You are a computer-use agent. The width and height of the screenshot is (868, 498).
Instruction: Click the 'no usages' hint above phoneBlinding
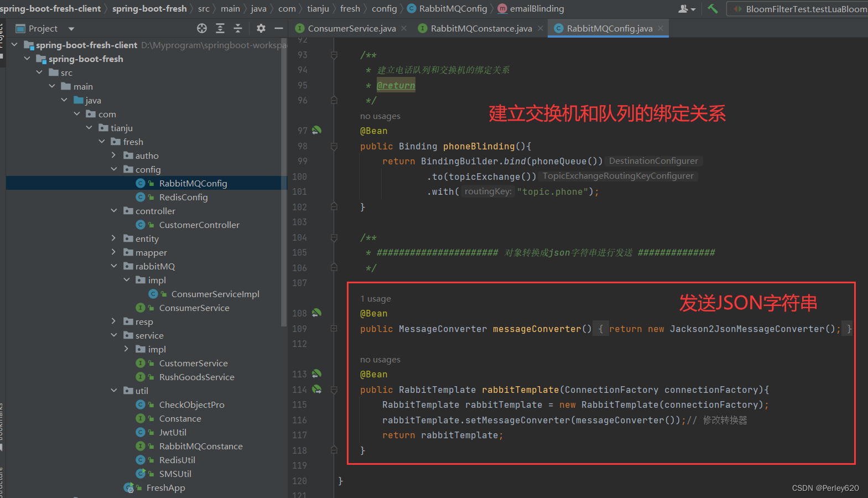point(380,116)
